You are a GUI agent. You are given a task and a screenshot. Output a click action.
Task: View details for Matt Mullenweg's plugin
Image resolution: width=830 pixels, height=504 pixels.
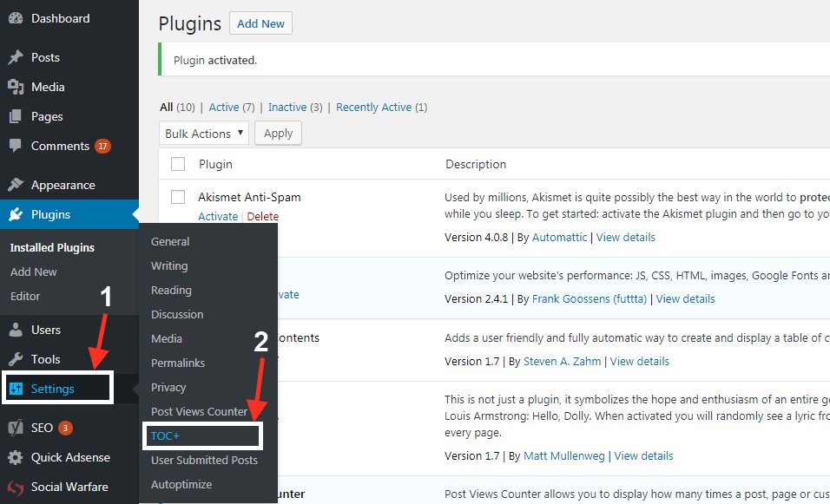[643, 456]
